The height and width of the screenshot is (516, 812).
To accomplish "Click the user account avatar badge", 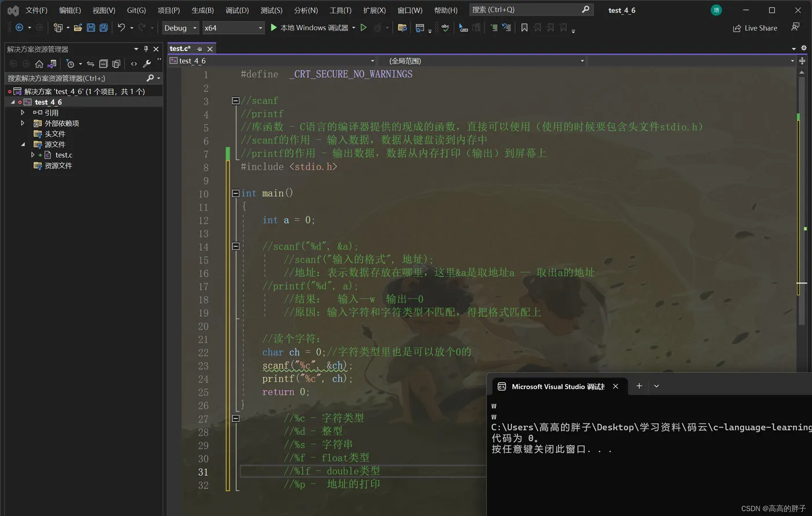I will (716, 10).
